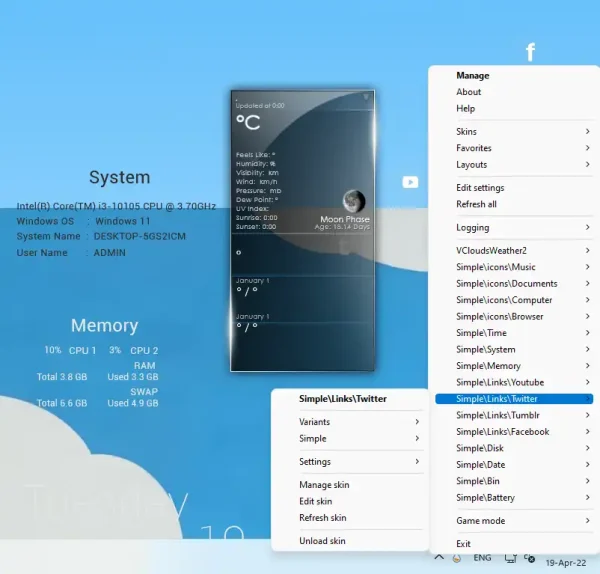The height and width of the screenshot is (574, 600).
Task: Open the Simple\Disk submenu
Action: pyautogui.click(x=514, y=448)
